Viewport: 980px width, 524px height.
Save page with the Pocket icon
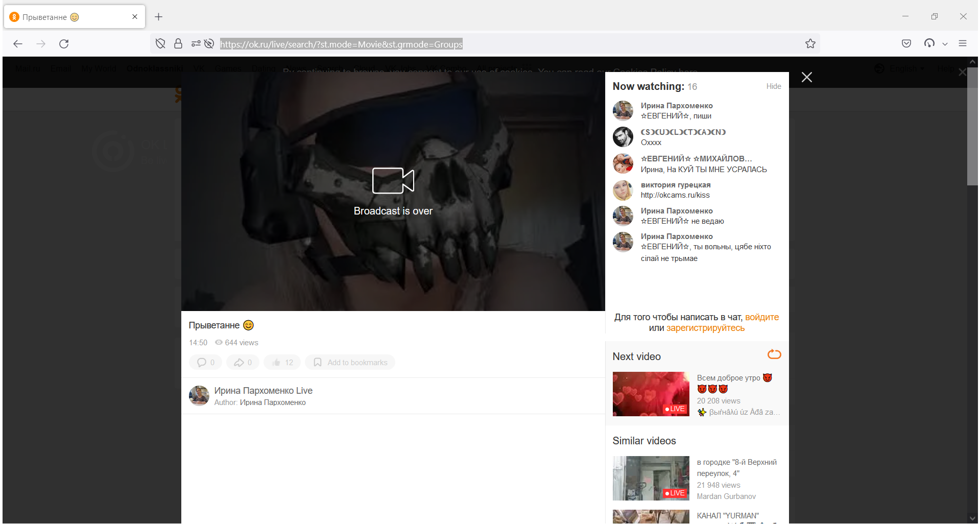point(906,44)
